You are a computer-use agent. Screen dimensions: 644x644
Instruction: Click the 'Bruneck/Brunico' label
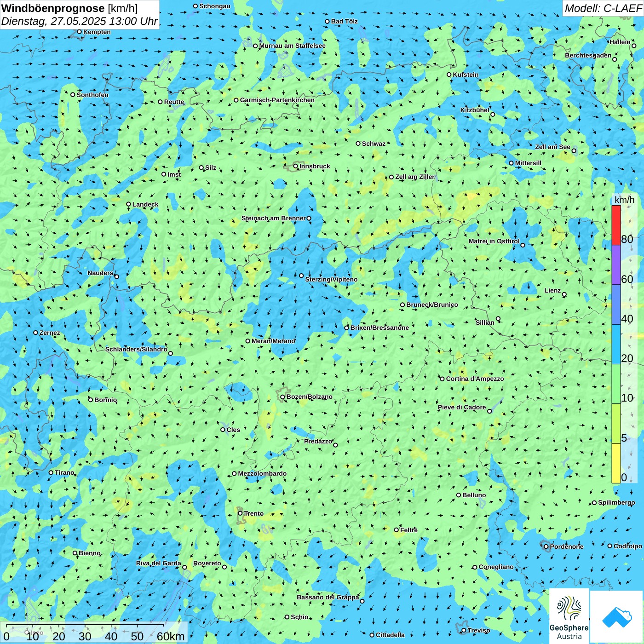point(432,305)
